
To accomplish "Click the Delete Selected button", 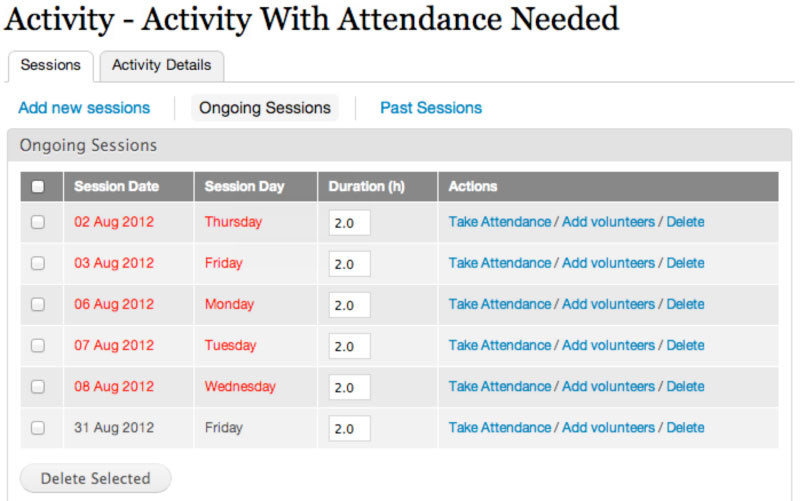I will (x=95, y=479).
